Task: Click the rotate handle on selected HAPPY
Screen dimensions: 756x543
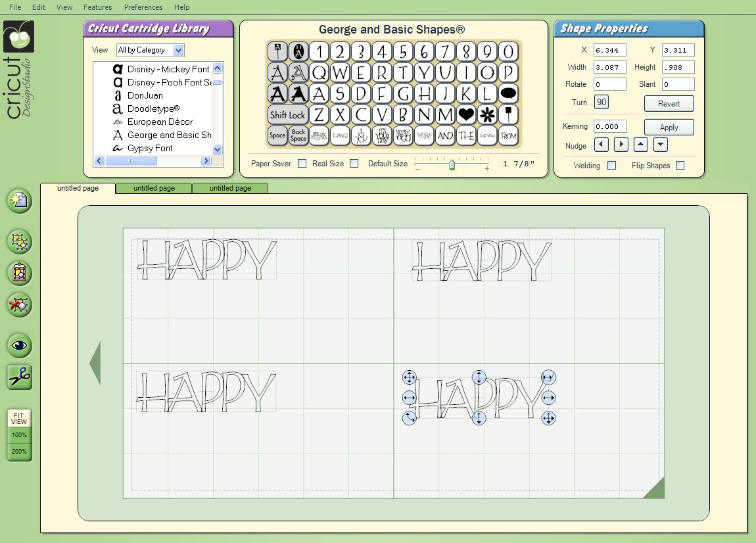Action: tap(410, 417)
